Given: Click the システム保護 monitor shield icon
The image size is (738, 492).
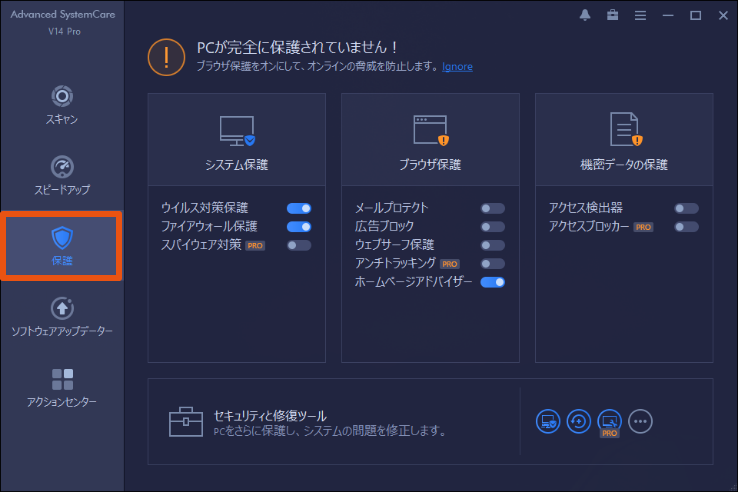Looking at the screenshot, I should click(237, 131).
